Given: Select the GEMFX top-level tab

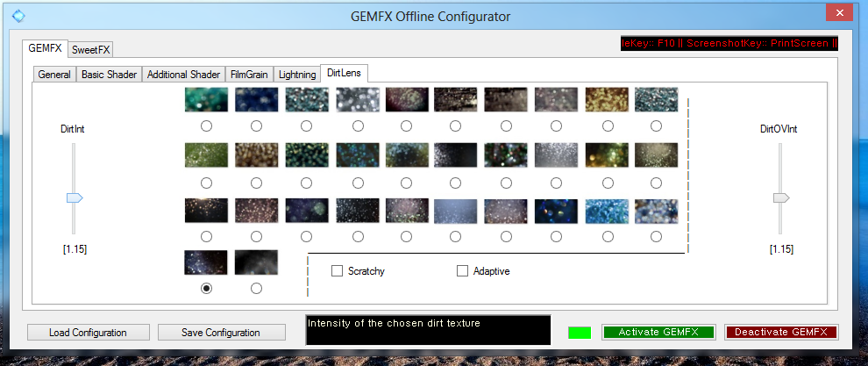Looking at the screenshot, I should click(45, 48).
